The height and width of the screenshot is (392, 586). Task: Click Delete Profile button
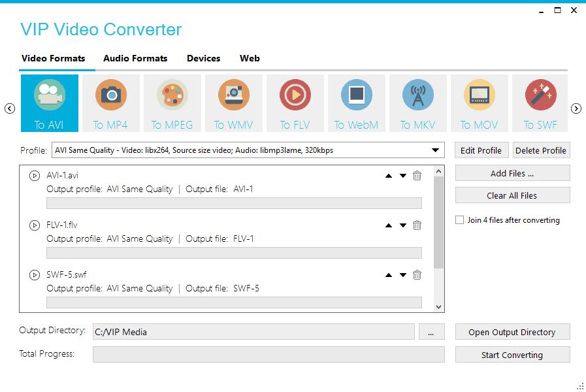541,150
